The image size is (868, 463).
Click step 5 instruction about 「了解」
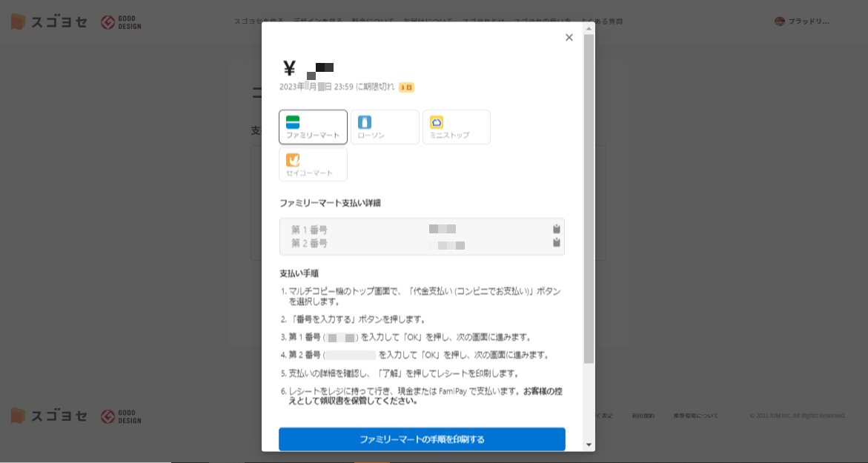coord(399,373)
